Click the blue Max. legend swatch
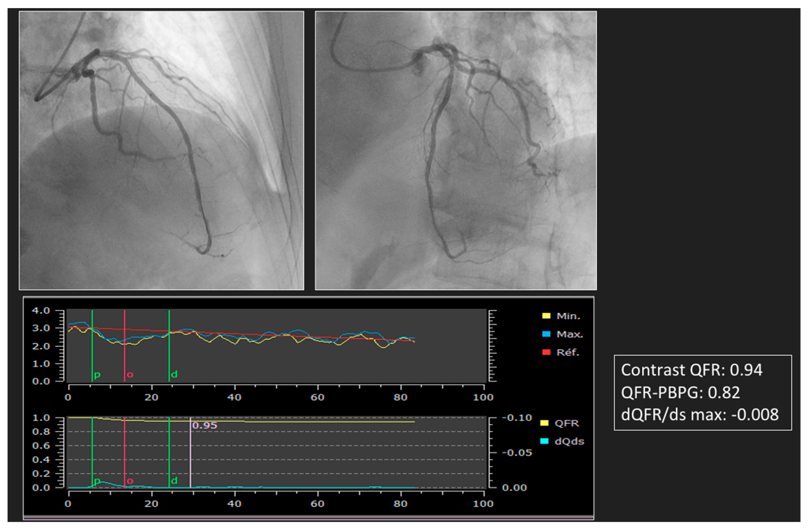Viewport: 808px width, 532px height. [546, 334]
